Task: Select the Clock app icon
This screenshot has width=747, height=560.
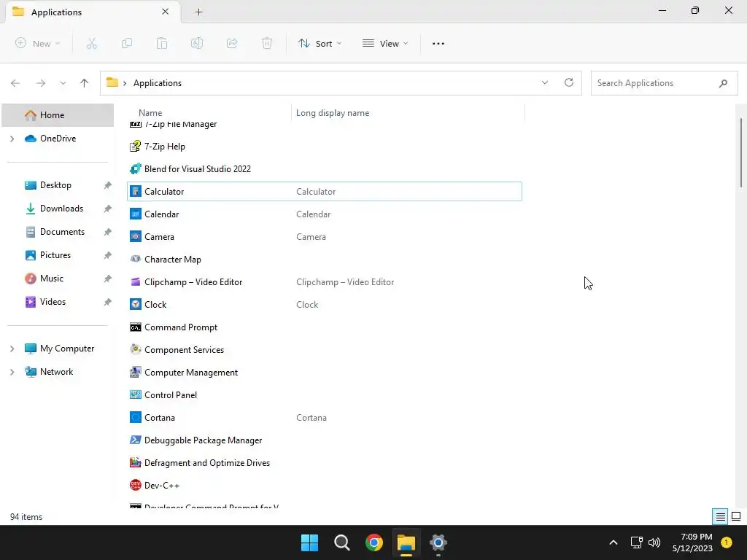Action: pos(135,304)
